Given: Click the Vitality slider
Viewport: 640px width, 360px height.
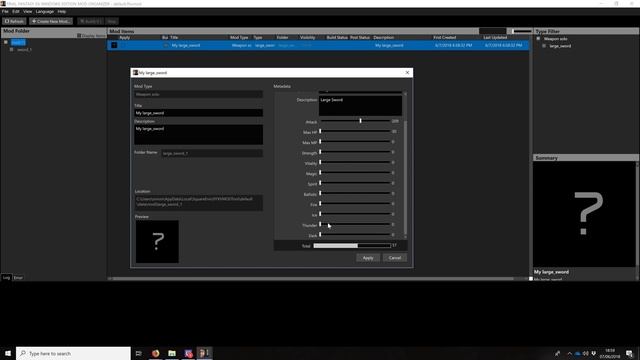Looking at the screenshot, I should [355, 162].
